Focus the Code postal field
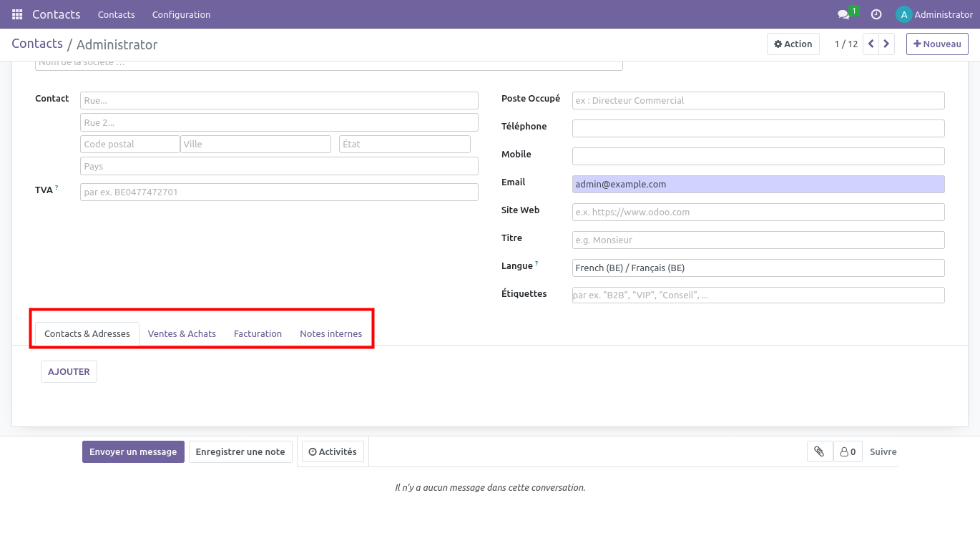Viewport: 980px width, 533px height. (129, 144)
